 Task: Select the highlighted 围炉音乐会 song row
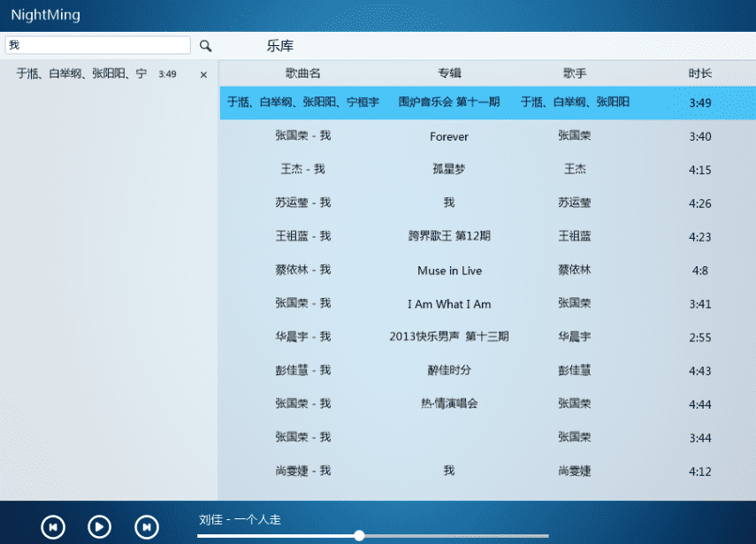click(x=448, y=103)
